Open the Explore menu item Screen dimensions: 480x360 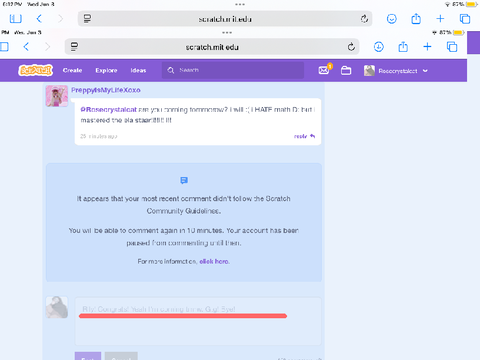click(106, 70)
